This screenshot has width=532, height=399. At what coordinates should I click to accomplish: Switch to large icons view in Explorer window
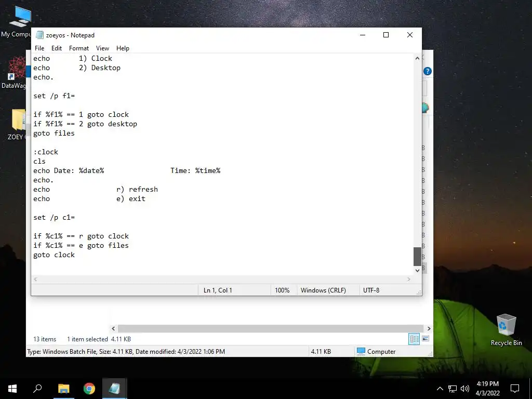[x=425, y=339]
